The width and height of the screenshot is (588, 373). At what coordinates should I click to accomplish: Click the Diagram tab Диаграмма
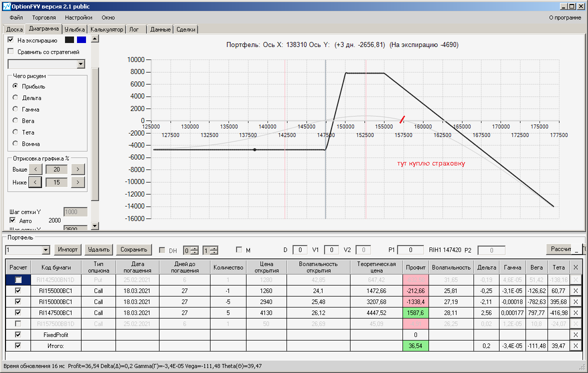coord(44,28)
